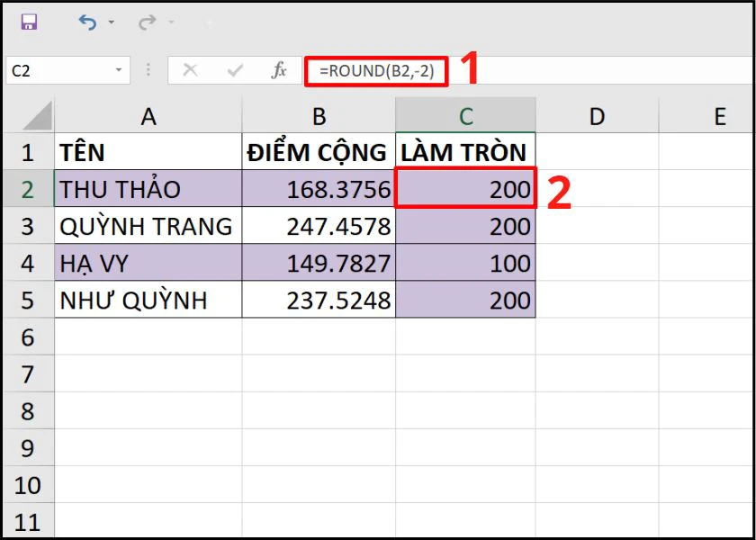Select row 1 header
The image size is (756, 540).
[28, 152]
